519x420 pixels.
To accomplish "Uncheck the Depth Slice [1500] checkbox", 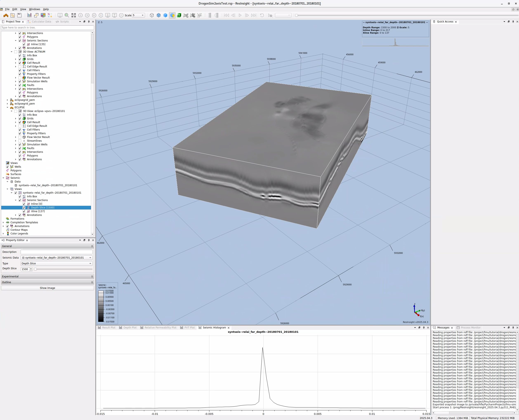I will click(x=24, y=208).
